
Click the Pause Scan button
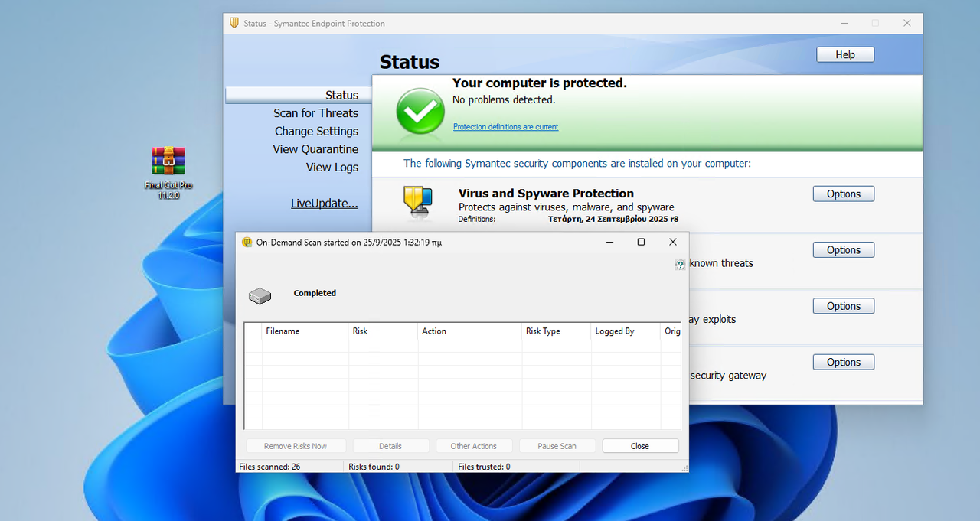pyautogui.click(x=557, y=446)
